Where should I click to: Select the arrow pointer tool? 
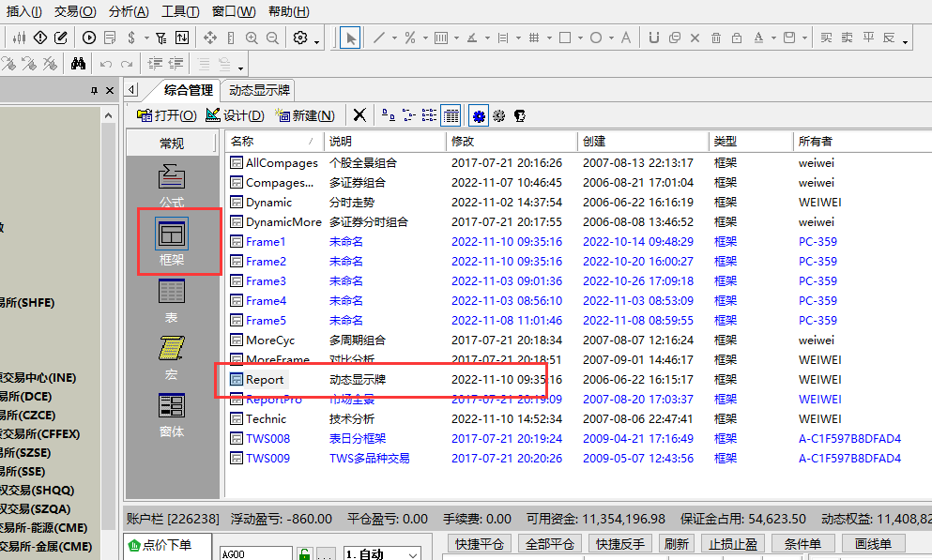pos(350,38)
